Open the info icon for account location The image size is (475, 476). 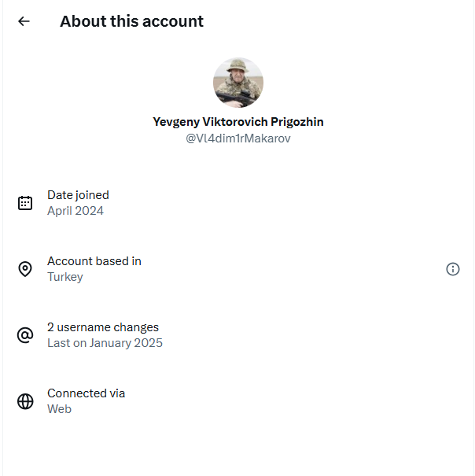[453, 269]
